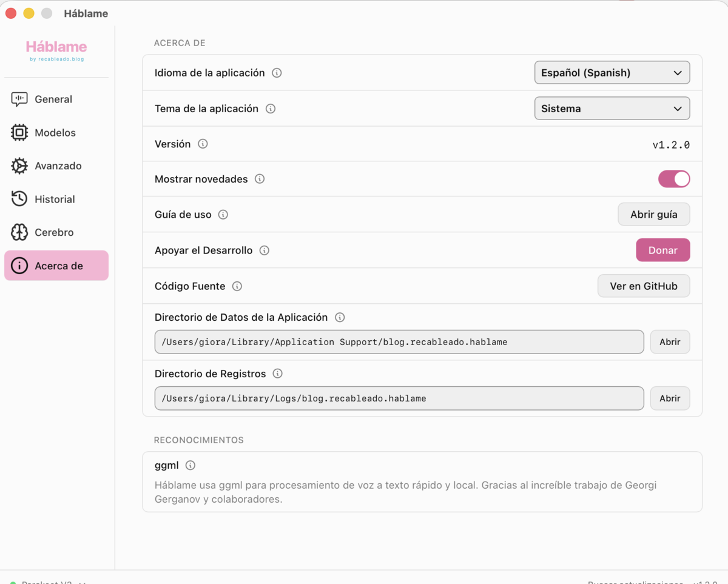Screen dimensions: 728x584
Task: Click the v1.2.0 version number
Action: click(671, 145)
